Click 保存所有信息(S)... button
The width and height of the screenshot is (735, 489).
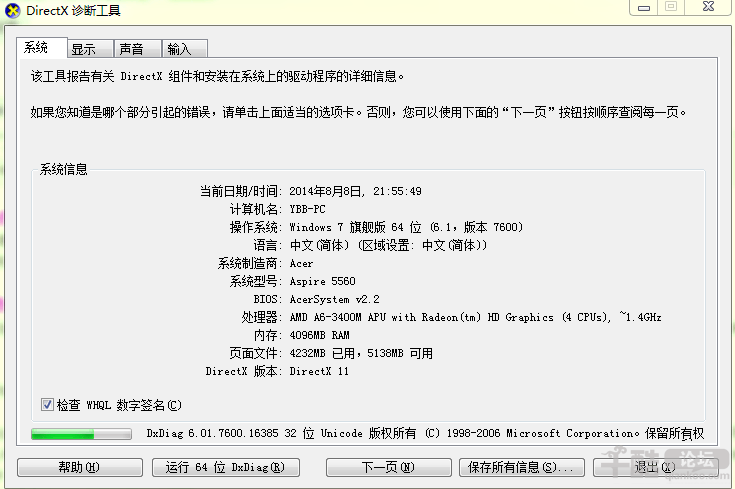tap(522, 467)
